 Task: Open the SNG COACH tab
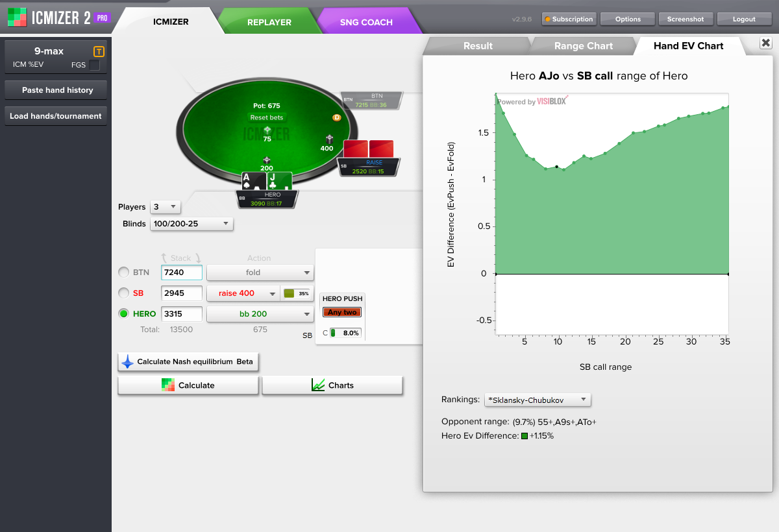click(366, 22)
